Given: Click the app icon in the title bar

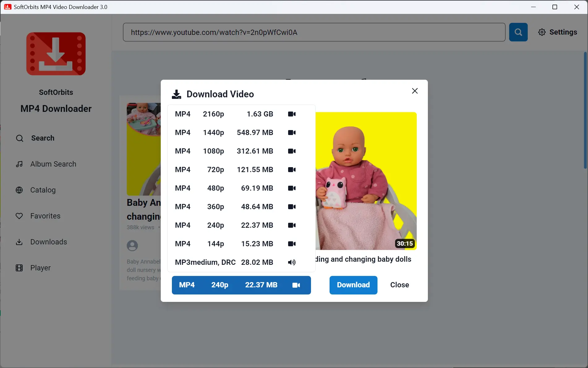Looking at the screenshot, I should [x=7, y=7].
